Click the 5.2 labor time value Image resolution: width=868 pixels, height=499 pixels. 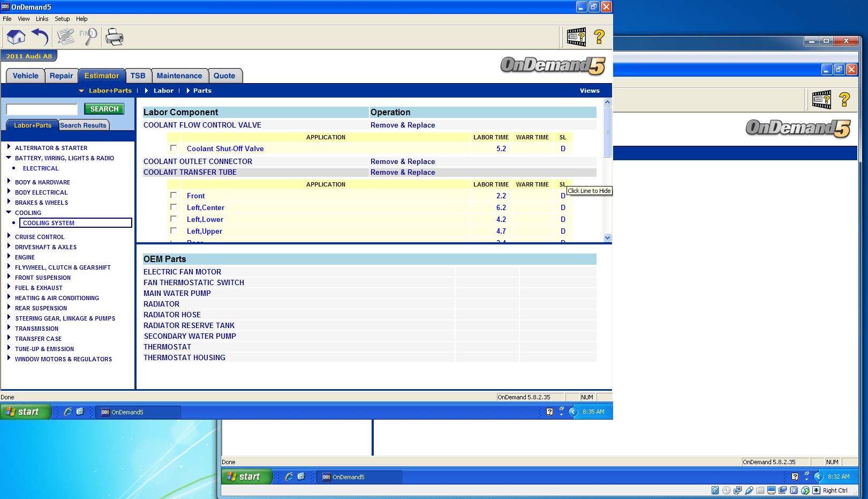coord(501,148)
